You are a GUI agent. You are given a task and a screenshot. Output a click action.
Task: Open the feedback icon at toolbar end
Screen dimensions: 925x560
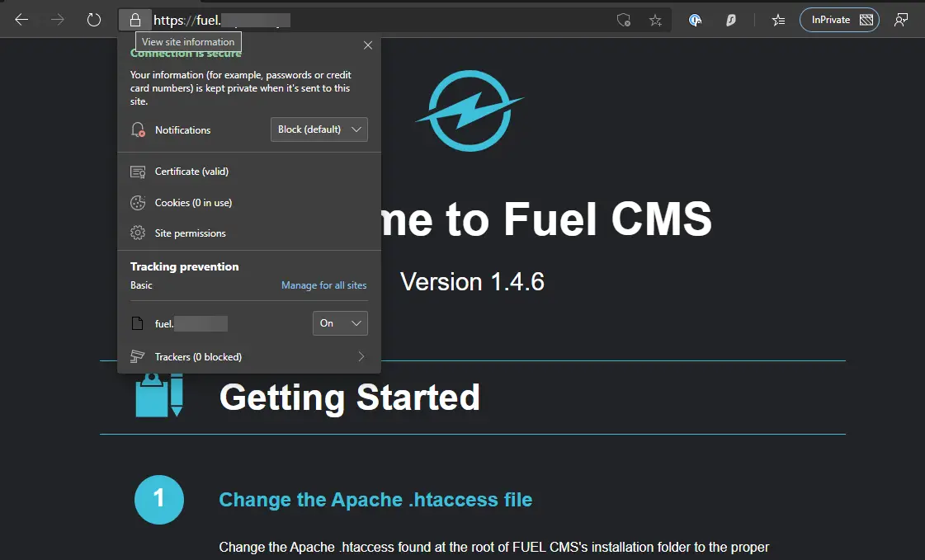click(x=901, y=20)
